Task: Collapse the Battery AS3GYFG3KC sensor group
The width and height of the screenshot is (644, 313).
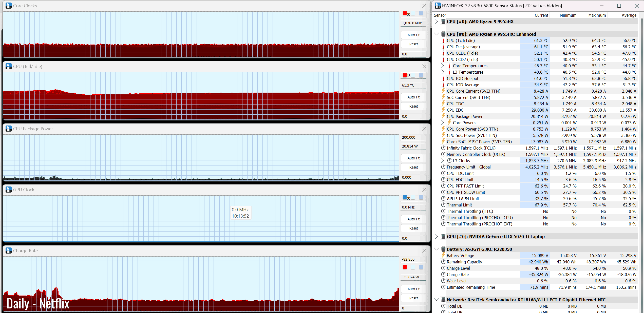Action: tap(436, 249)
